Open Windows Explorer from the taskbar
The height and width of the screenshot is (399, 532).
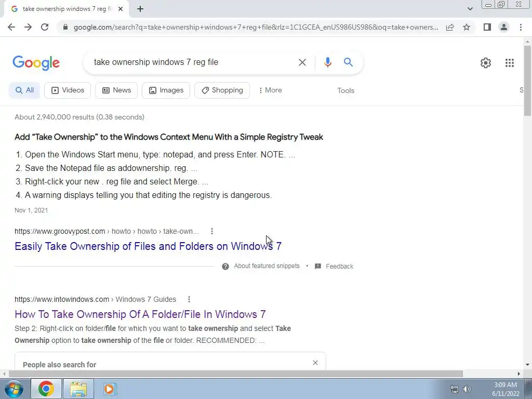[x=78, y=389]
